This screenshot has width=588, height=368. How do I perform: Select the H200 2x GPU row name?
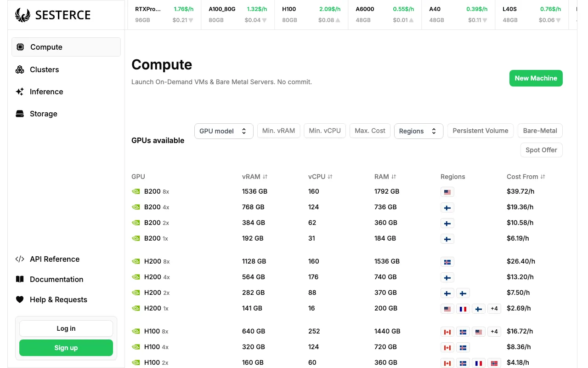[157, 293]
